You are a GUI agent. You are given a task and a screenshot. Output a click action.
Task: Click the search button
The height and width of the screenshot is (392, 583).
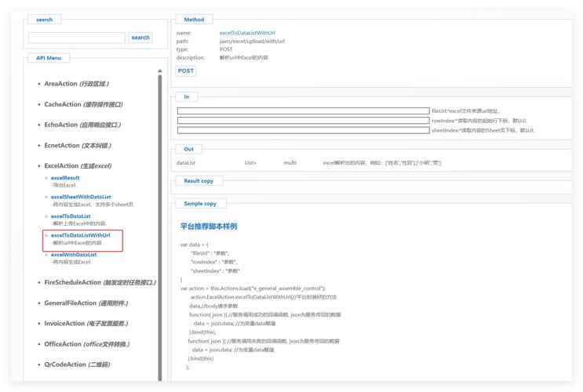pyautogui.click(x=140, y=38)
